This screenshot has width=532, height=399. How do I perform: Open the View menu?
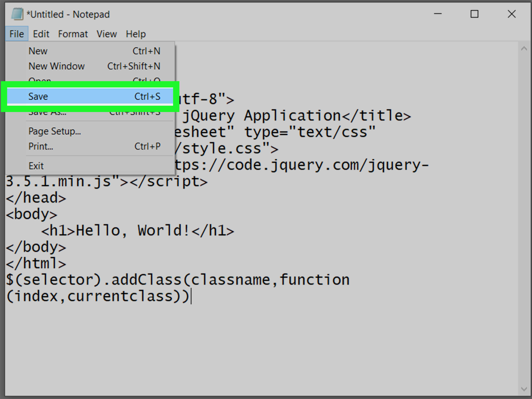click(x=107, y=34)
